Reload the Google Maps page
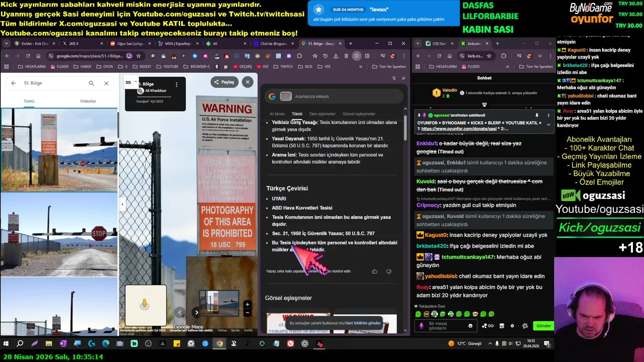The height and width of the screenshot is (362, 644). click(x=29, y=56)
